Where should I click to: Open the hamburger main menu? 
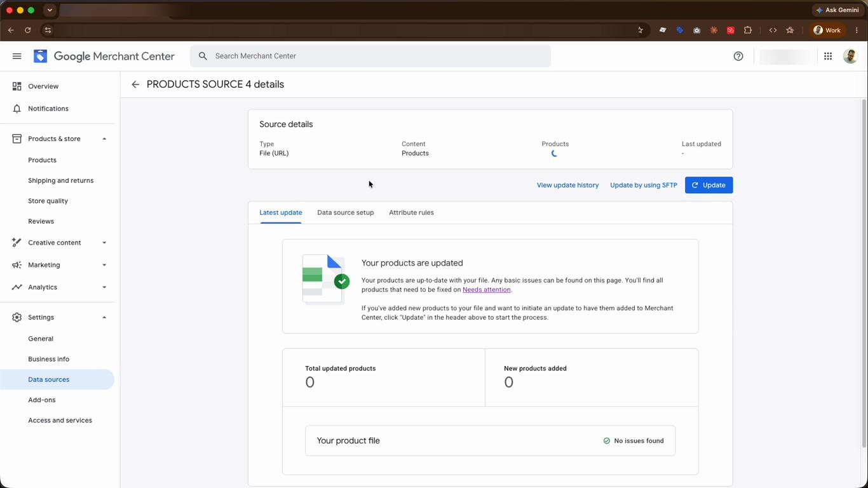pyautogui.click(x=17, y=56)
